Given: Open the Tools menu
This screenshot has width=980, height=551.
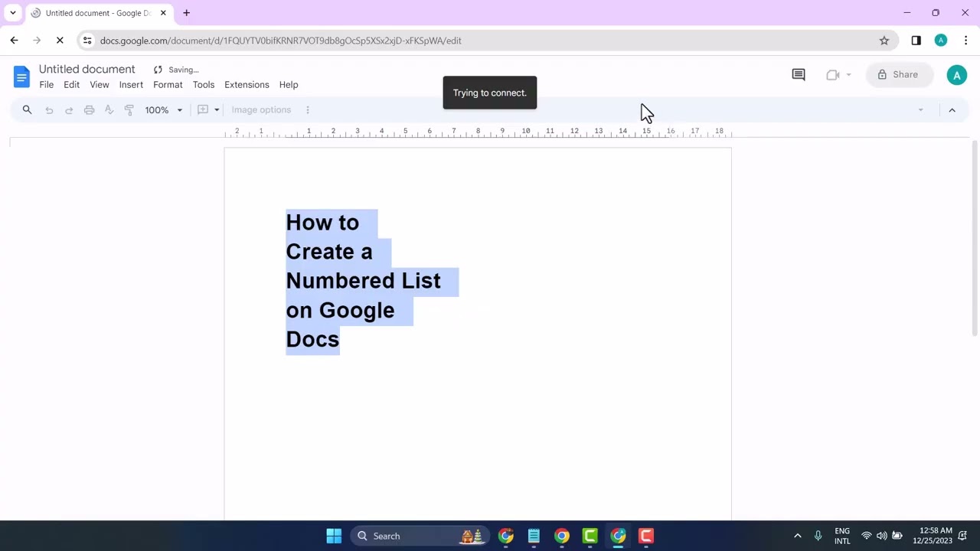Looking at the screenshot, I should pos(204,85).
